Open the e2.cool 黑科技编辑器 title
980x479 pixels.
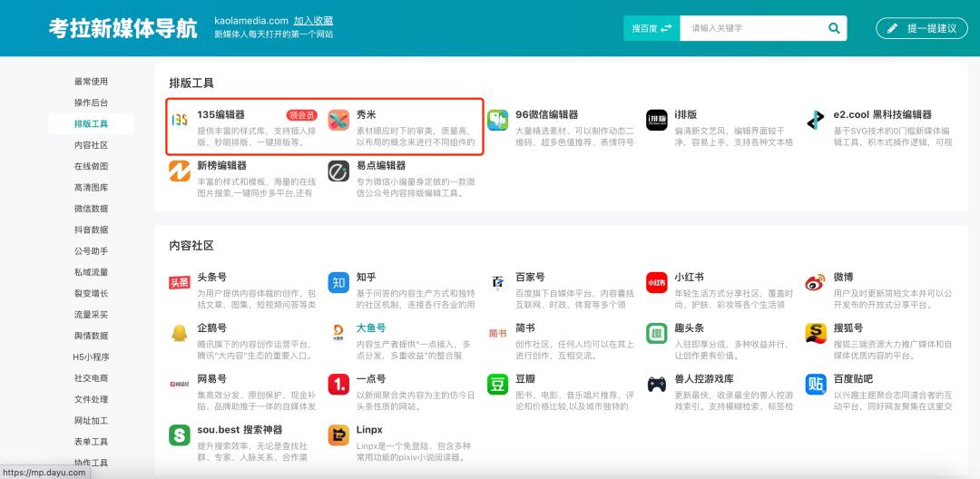tap(883, 115)
